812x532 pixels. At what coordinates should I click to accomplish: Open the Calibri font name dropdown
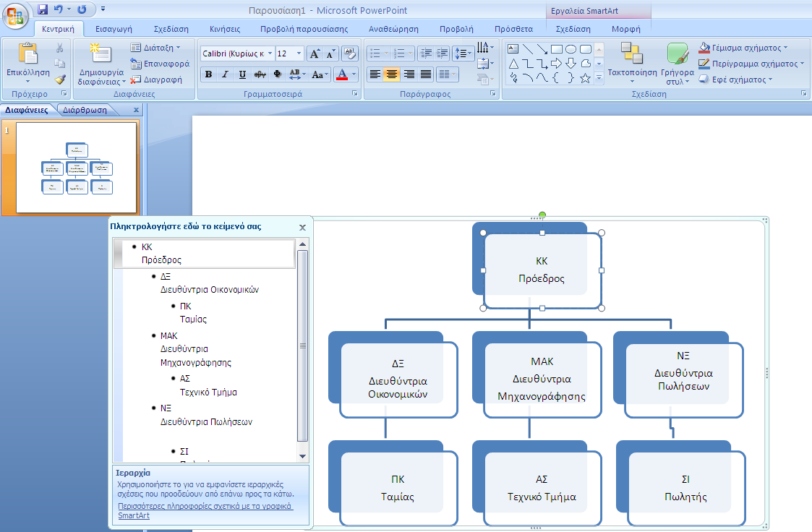point(270,53)
